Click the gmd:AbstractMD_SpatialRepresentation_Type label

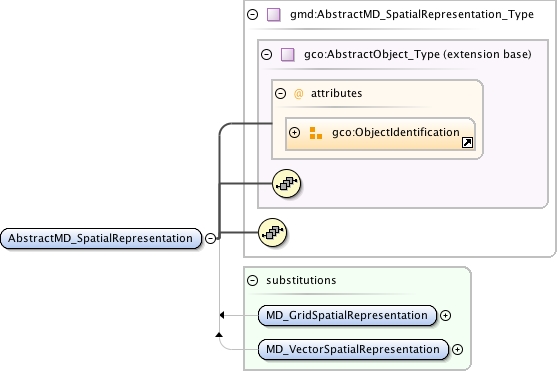coord(412,15)
